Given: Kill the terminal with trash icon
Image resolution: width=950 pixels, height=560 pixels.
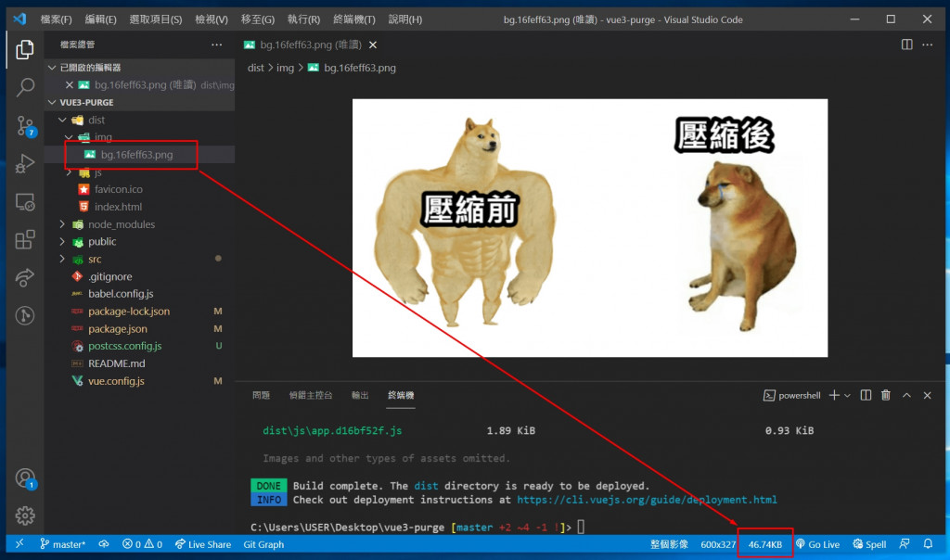Looking at the screenshot, I should tap(886, 395).
